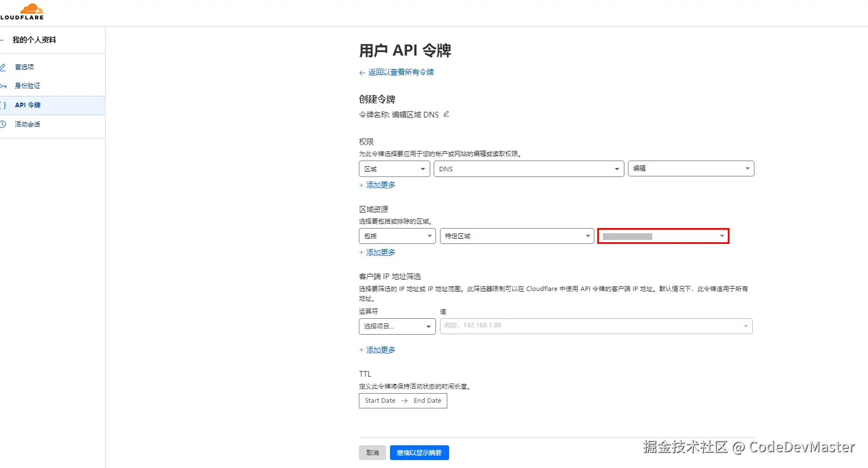Click Start Date in TTL picker

[380, 400]
